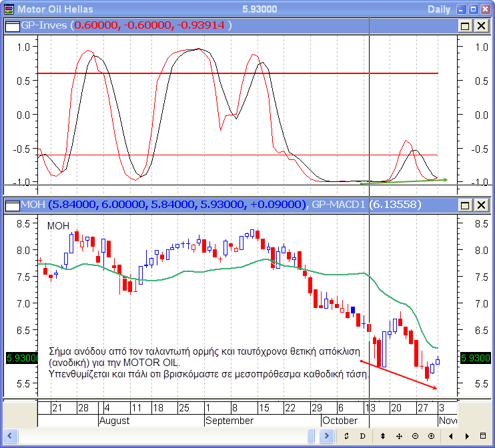Close the MOH price pane

[481, 204]
